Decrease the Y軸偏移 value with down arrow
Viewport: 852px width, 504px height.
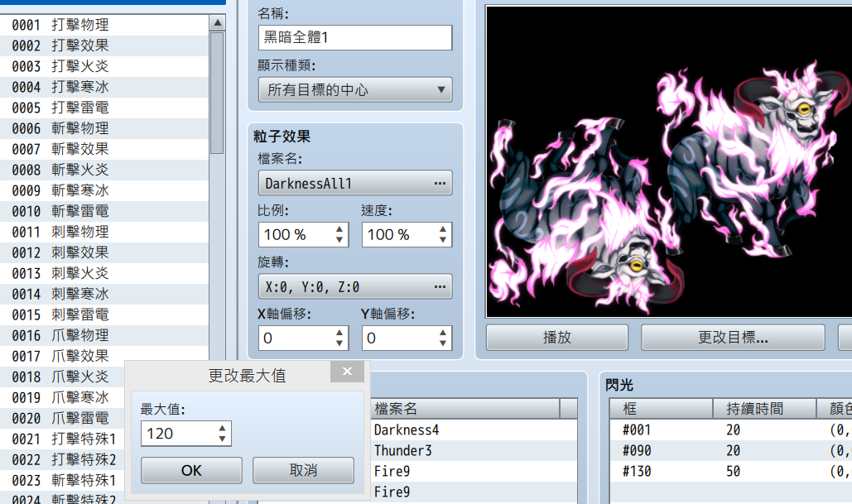point(443,343)
